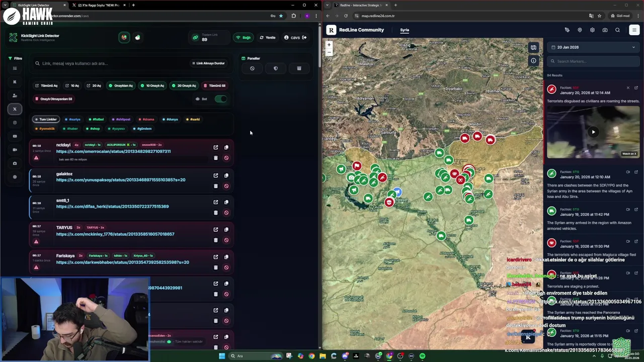This screenshot has width=644, height=362.
Task: Select the YouTube filter icon in KickSight sidebar
Action: tap(15, 136)
